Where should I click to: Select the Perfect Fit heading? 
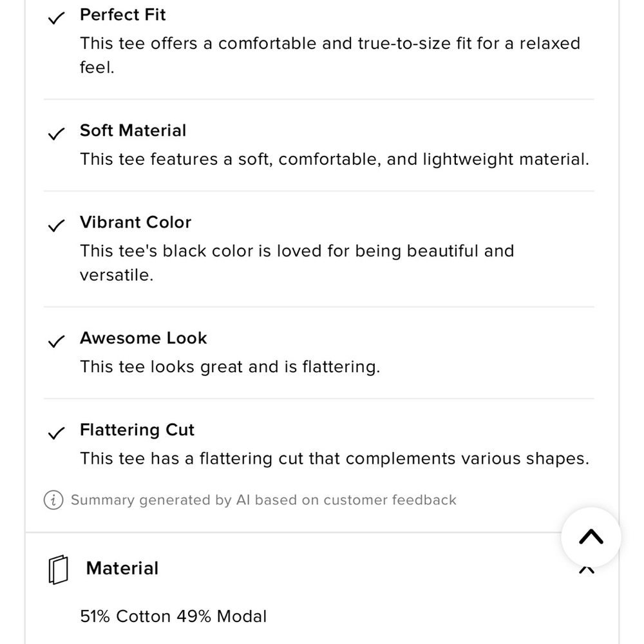123,15
